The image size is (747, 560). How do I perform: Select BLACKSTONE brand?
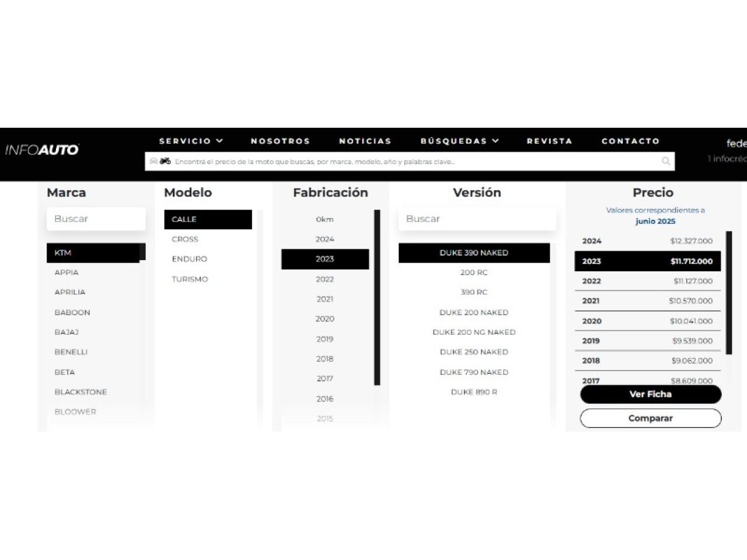tap(81, 392)
